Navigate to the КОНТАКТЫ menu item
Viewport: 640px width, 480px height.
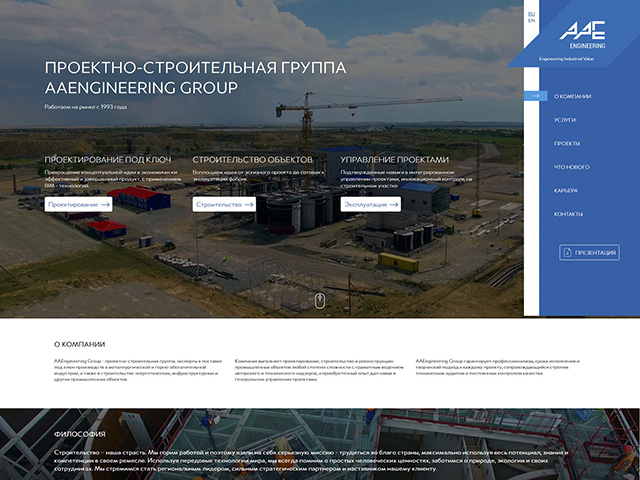tap(568, 214)
